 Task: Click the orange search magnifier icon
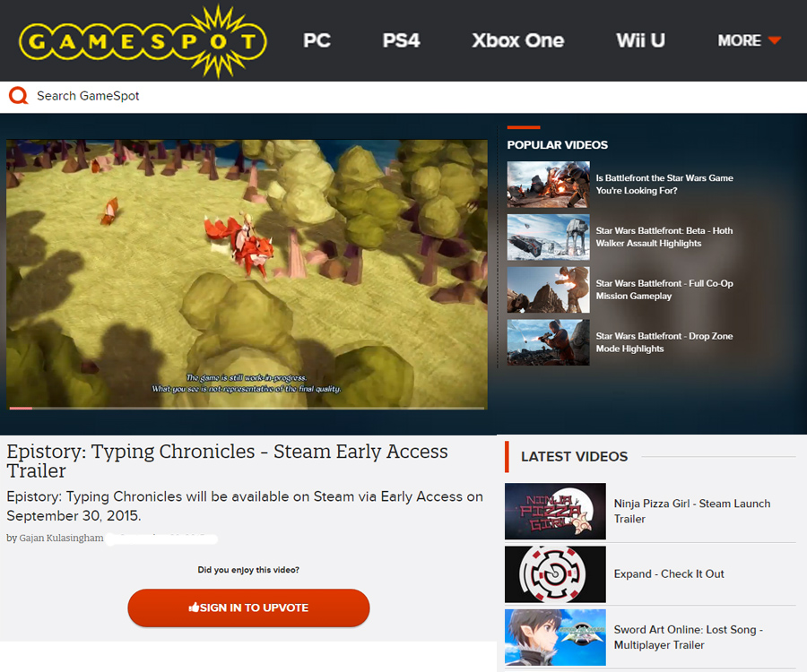coord(19,96)
